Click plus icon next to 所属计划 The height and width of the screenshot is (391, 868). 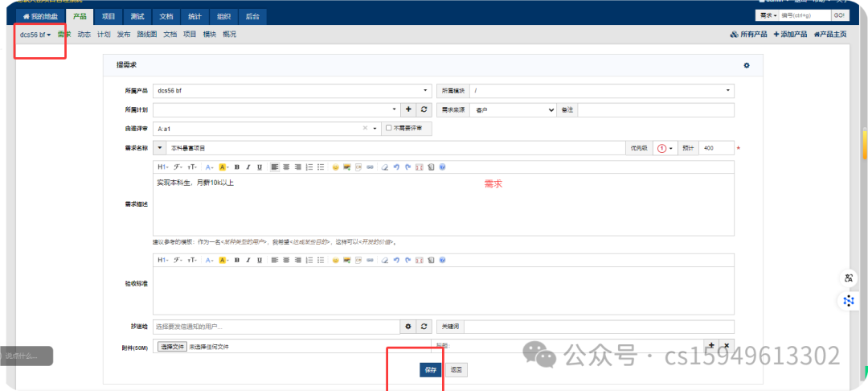point(408,109)
